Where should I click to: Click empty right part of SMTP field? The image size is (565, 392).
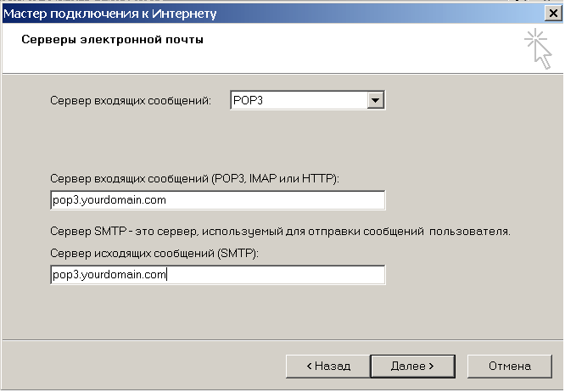322,275
